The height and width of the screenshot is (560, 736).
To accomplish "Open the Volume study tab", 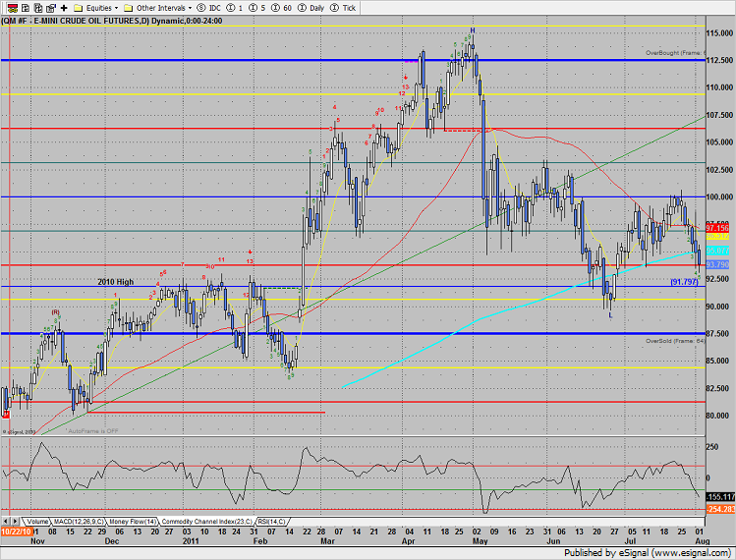I will [x=37, y=522].
